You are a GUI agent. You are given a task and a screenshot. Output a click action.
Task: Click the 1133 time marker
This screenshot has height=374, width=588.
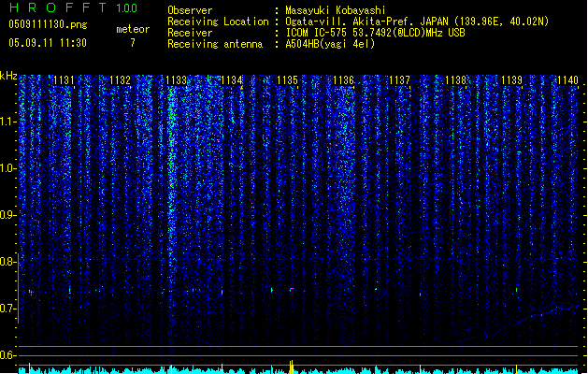click(x=176, y=80)
